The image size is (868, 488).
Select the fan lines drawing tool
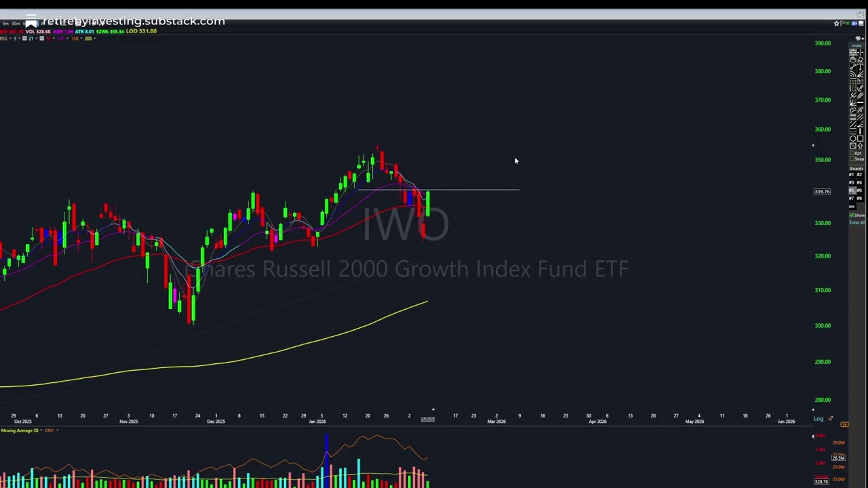[860, 74]
